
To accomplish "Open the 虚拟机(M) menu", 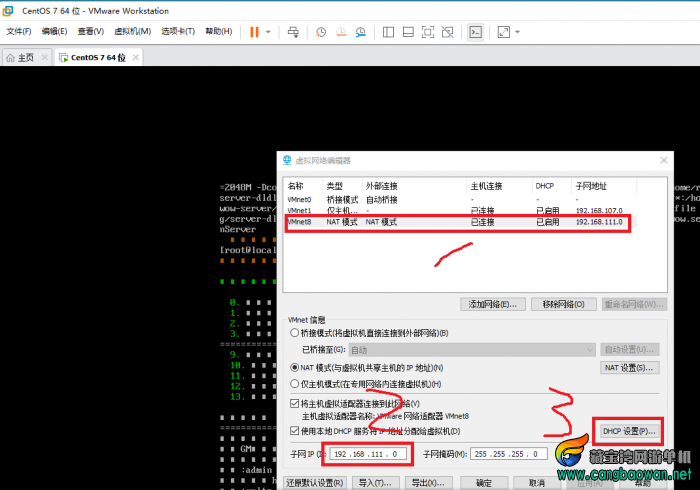I will click(133, 31).
